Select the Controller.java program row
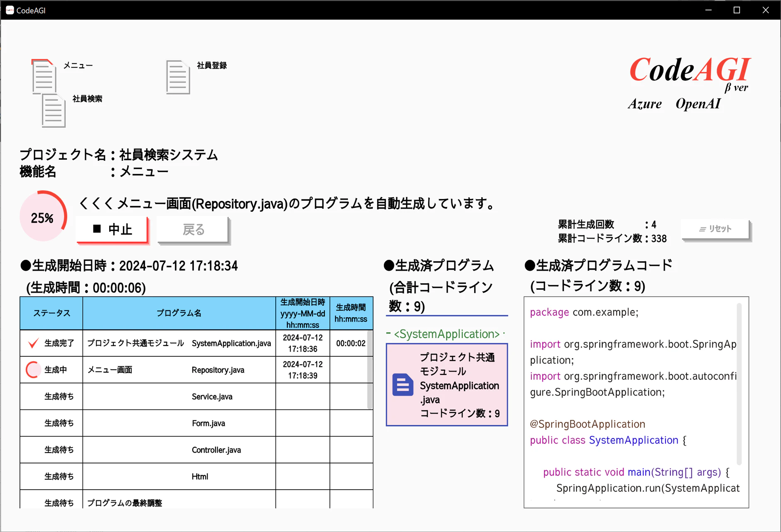 coord(196,449)
